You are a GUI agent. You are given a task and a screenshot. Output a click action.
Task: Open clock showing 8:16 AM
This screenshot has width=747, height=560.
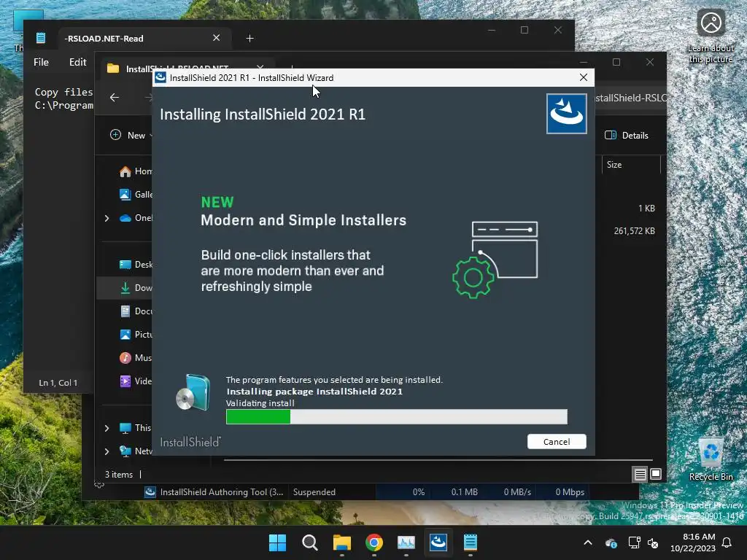[x=693, y=542]
